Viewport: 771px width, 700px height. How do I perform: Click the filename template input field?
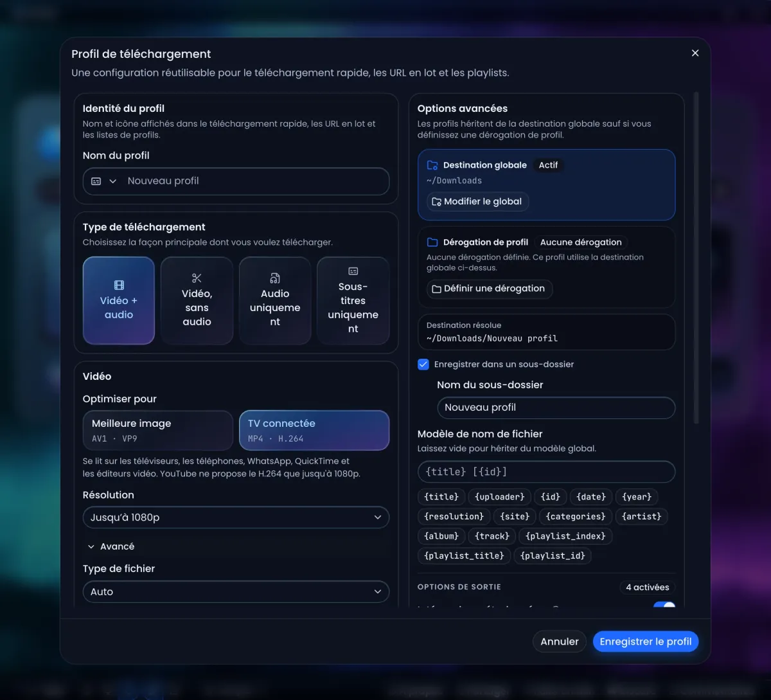tap(546, 472)
